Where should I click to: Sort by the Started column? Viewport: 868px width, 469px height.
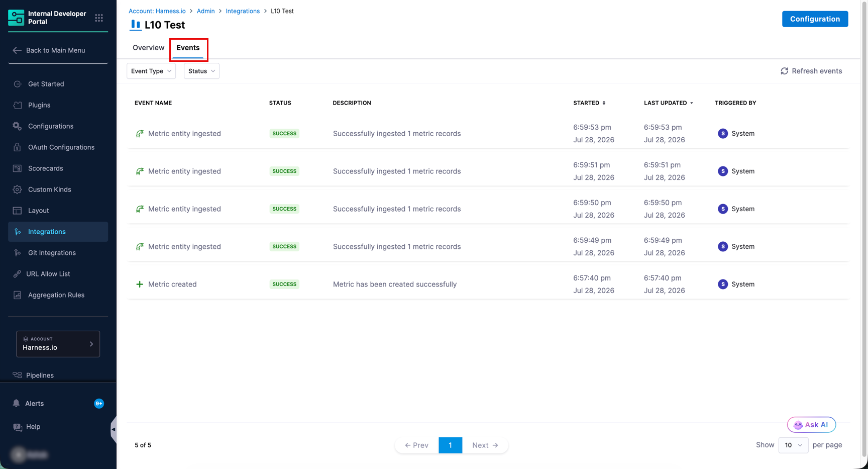click(589, 103)
